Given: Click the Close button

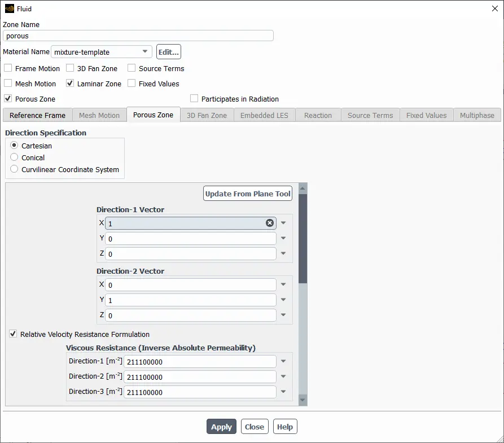Looking at the screenshot, I should pos(255,427).
